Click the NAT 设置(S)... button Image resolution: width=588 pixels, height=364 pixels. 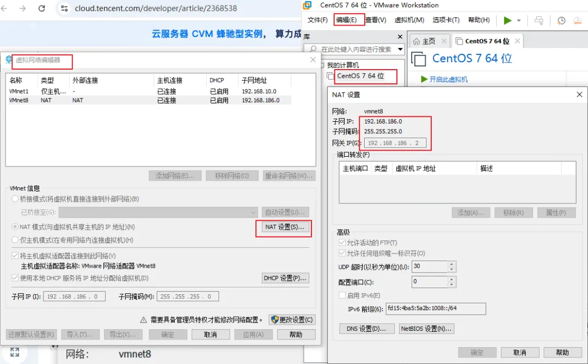click(284, 227)
